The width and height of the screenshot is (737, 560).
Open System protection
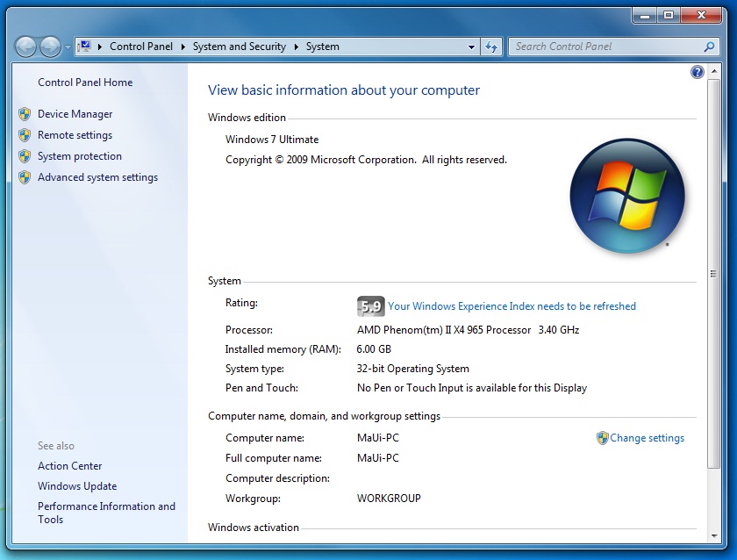[80, 156]
